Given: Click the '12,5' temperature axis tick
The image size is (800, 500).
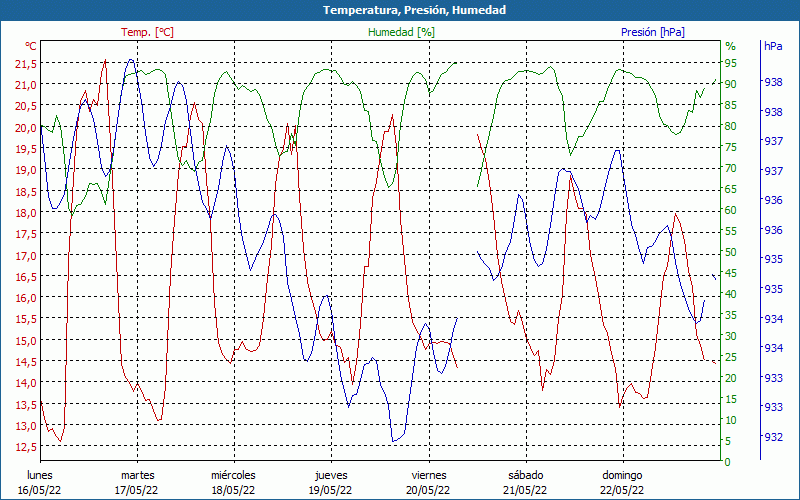Looking at the screenshot, I should click(x=27, y=446).
